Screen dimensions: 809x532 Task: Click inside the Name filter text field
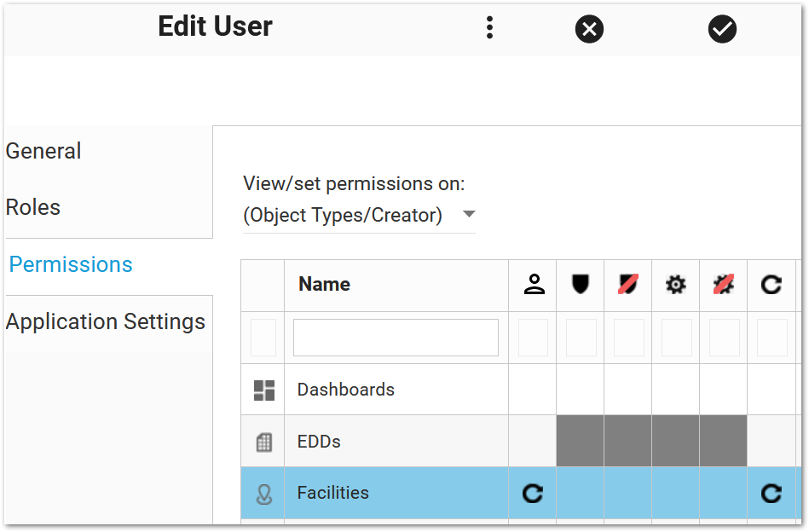pyautogui.click(x=395, y=337)
